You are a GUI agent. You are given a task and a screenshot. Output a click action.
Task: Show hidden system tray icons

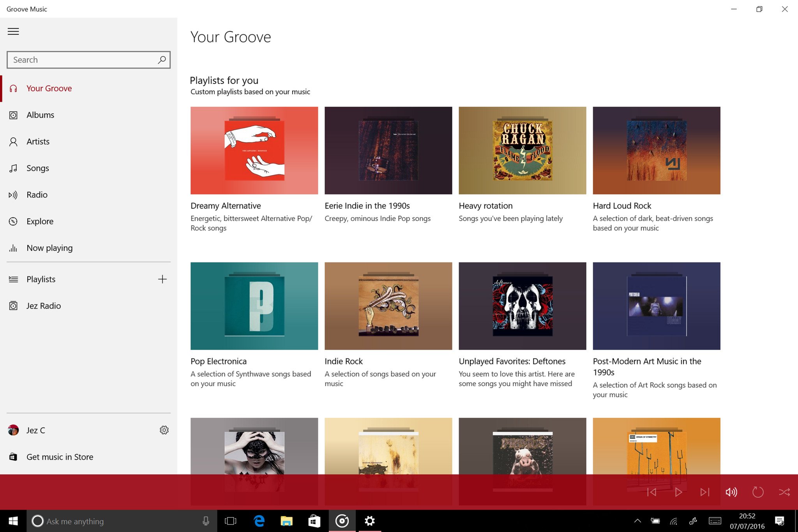click(x=637, y=521)
